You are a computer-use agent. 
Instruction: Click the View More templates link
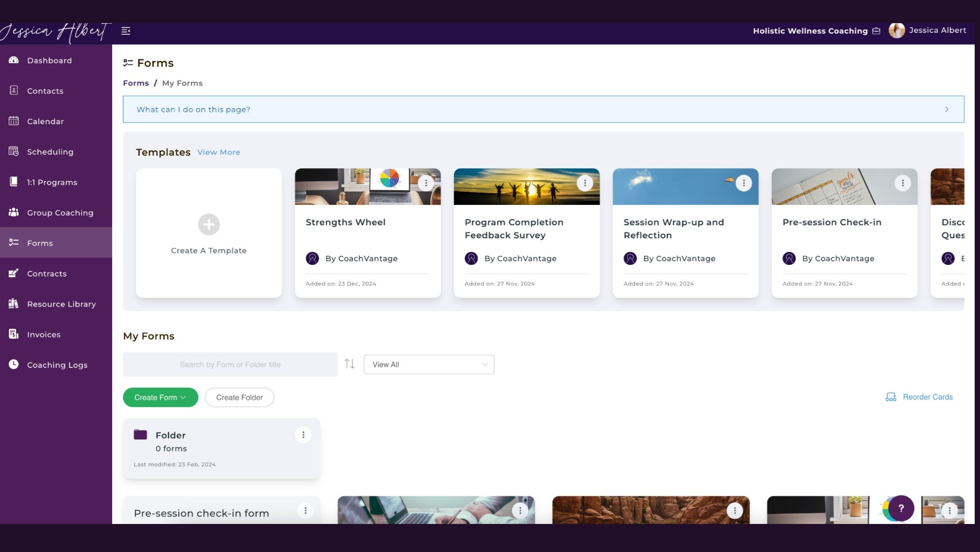[x=218, y=152]
